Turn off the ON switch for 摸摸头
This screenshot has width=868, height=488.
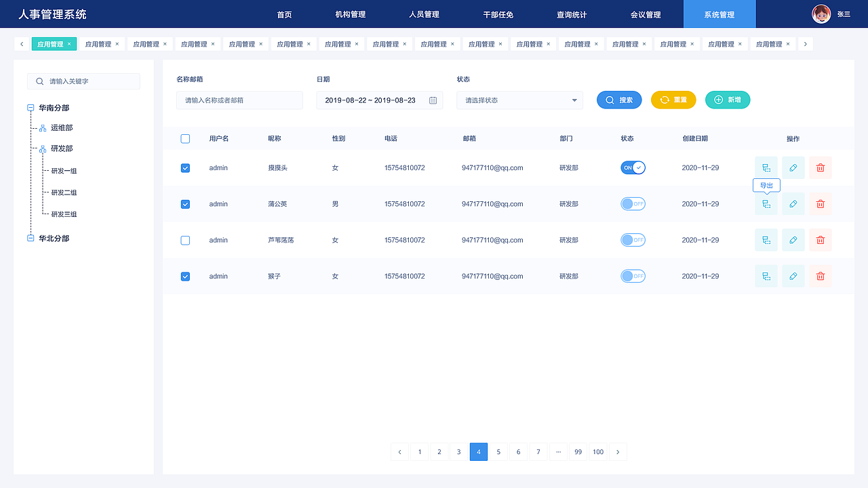tap(633, 167)
